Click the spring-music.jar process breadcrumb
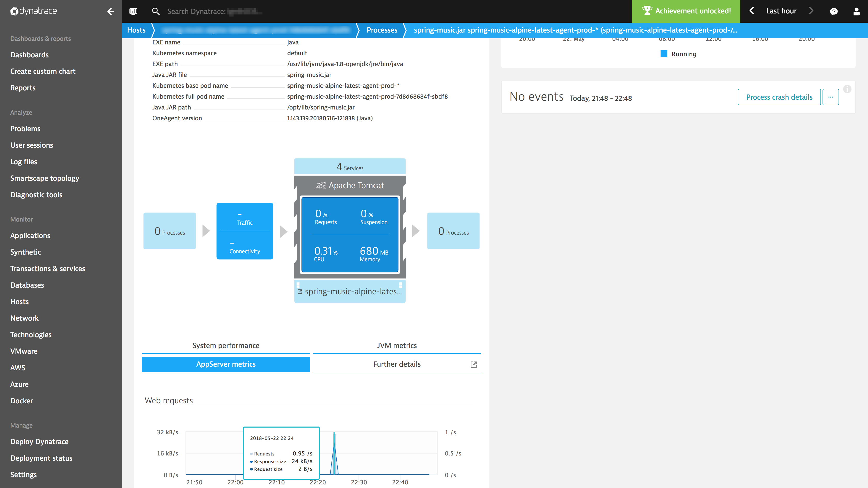The height and width of the screenshot is (488, 868). point(575,30)
